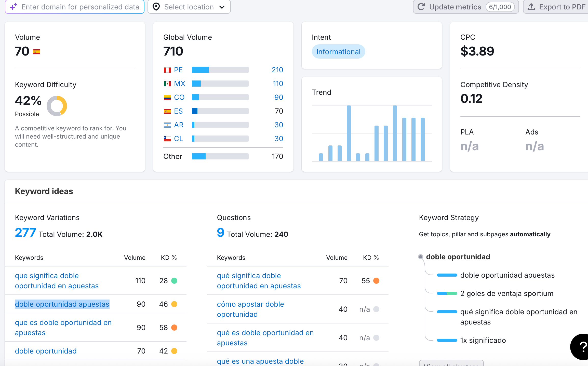
Task: Click the Keyword Difficulty donut chart
Action: (57, 106)
